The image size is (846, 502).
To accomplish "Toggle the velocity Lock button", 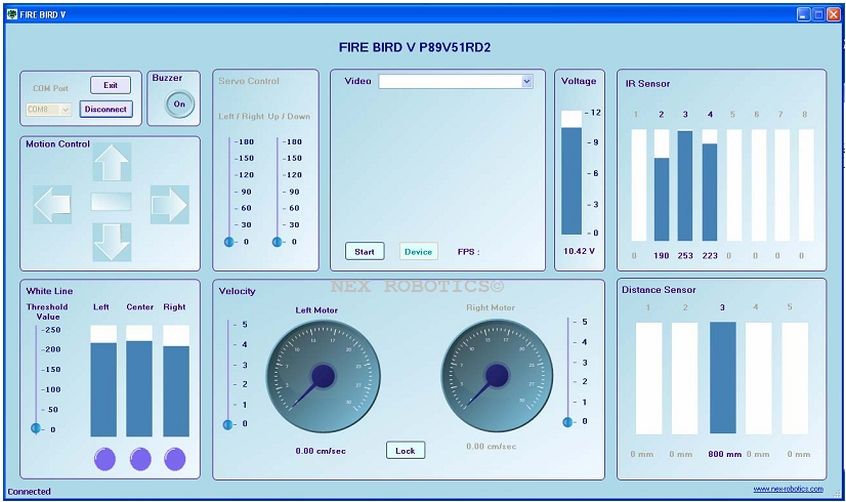I will click(x=405, y=450).
